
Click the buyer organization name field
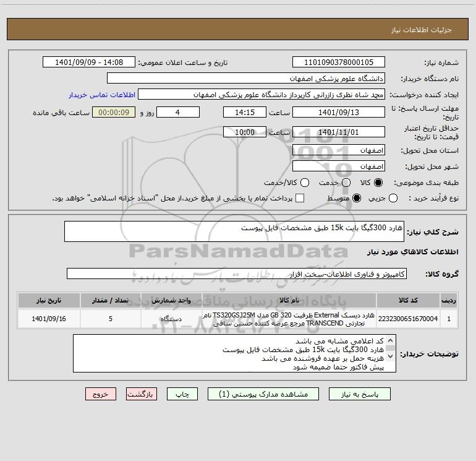246,78
